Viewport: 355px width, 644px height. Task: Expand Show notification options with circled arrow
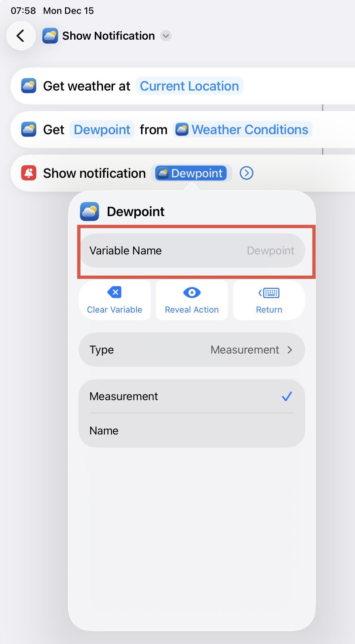point(246,173)
